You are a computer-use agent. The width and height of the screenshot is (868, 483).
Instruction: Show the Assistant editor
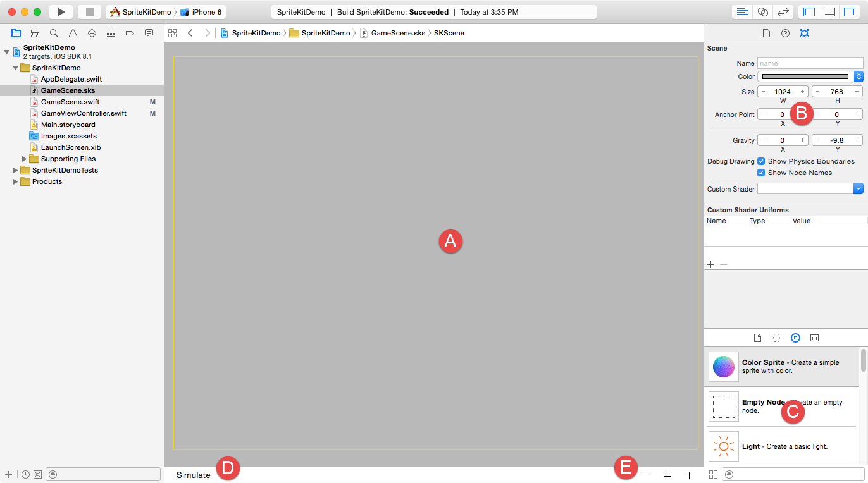coord(762,12)
